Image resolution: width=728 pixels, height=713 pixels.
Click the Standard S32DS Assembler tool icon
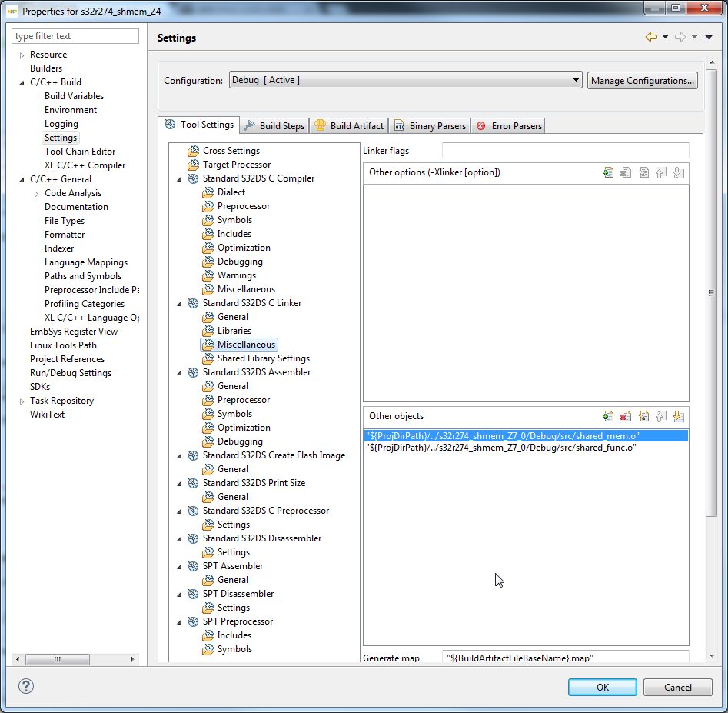coord(193,372)
